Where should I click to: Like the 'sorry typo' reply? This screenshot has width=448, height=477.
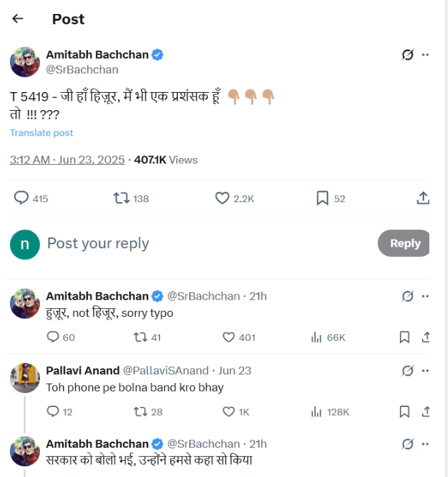tap(229, 338)
